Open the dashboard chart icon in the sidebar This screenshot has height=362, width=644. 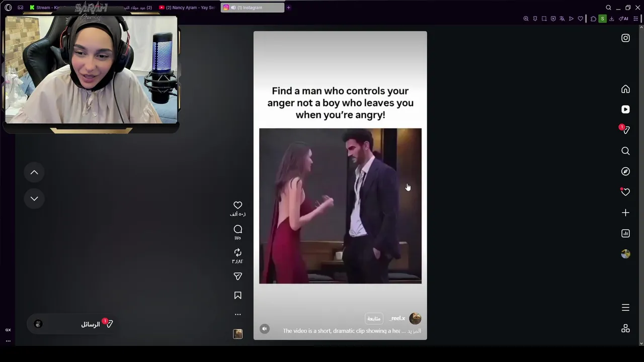pyautogui.click(x=625, y=233)
